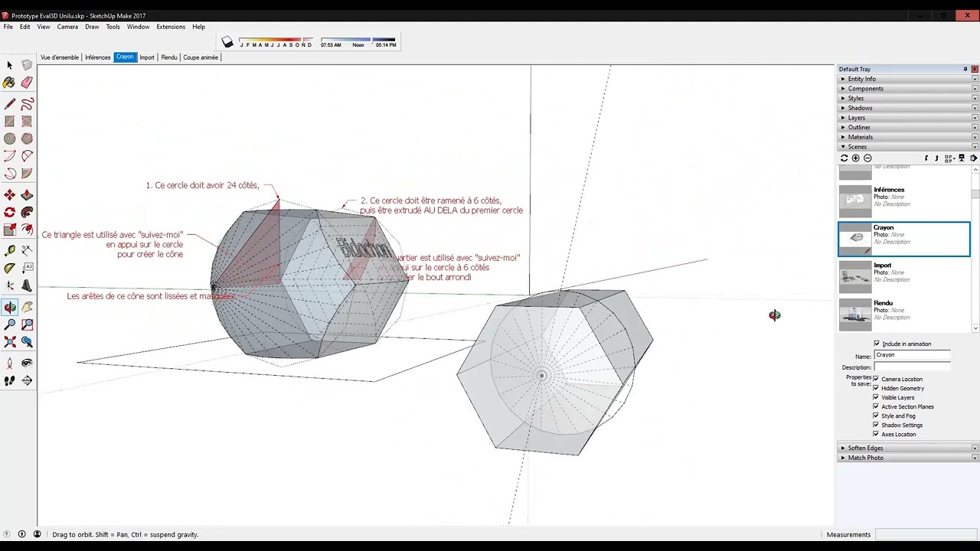This screenshot has width=980, height=551.
Task: Click Add Scene plus icon
Action: [x=856, y=158]
